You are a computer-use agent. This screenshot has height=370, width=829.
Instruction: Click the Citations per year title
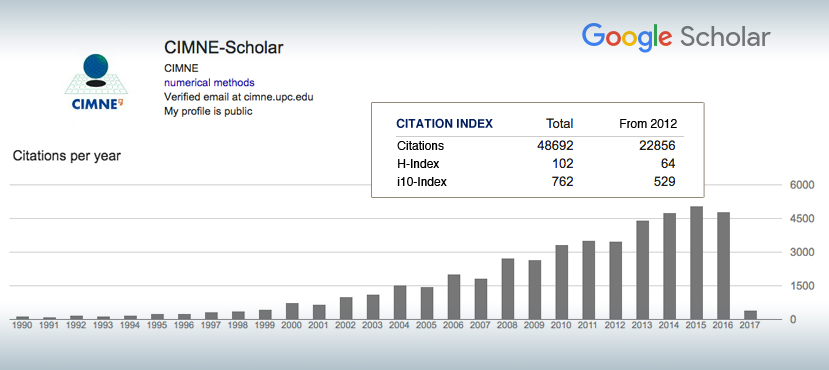pos(67,156)
